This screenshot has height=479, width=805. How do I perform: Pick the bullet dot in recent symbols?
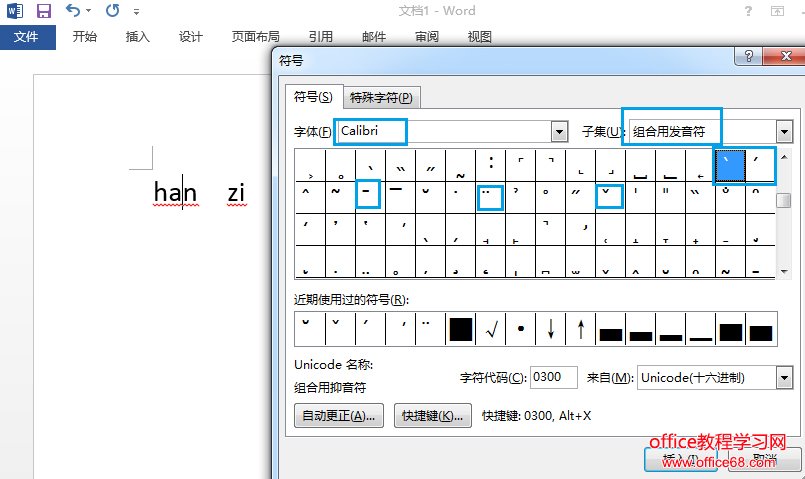(521, 329)
